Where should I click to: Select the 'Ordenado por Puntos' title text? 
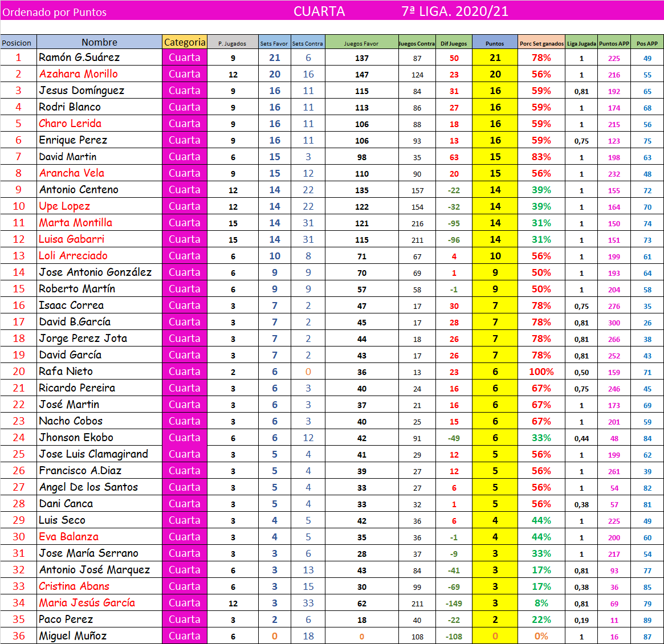tap(54, 13)
